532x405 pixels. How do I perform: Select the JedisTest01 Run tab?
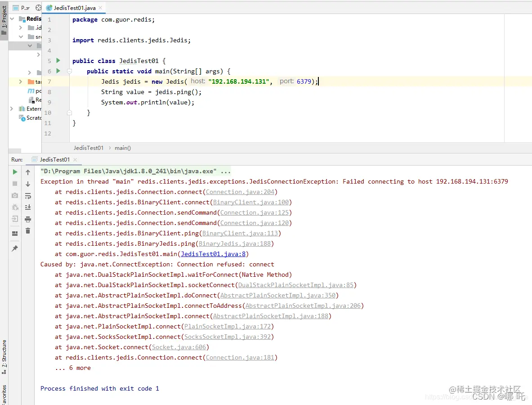pyautogui.click(x=54, y=160)
